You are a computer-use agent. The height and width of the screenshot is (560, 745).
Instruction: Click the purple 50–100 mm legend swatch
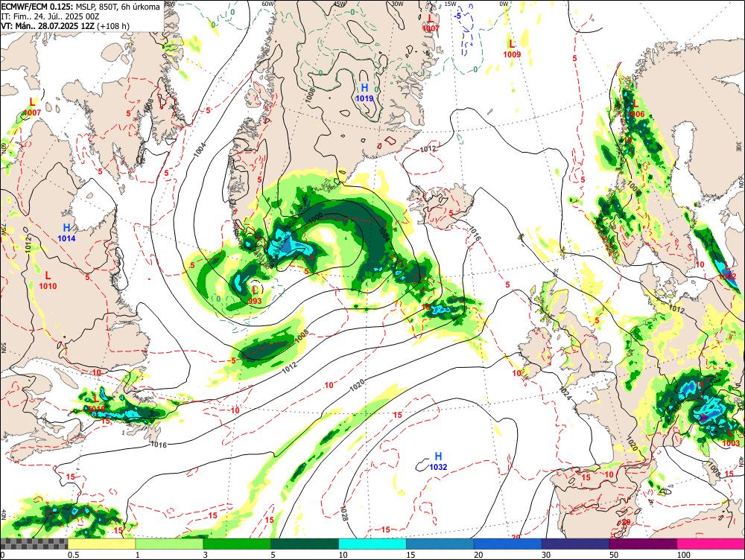pos(644,544)
